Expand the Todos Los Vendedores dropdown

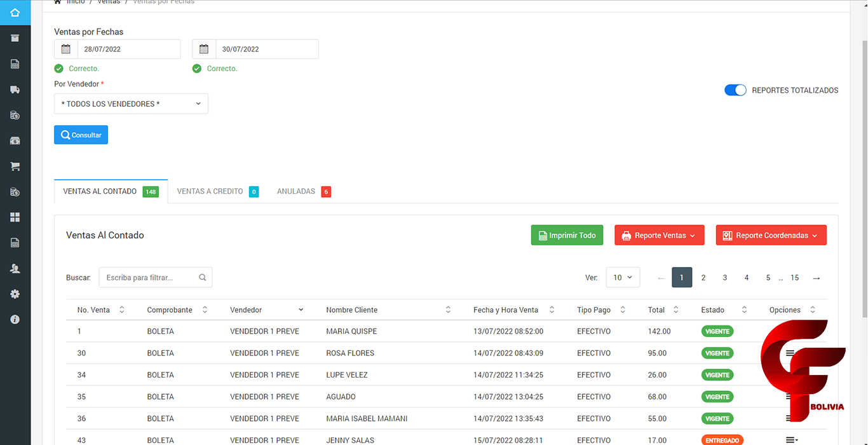(131, 104)
